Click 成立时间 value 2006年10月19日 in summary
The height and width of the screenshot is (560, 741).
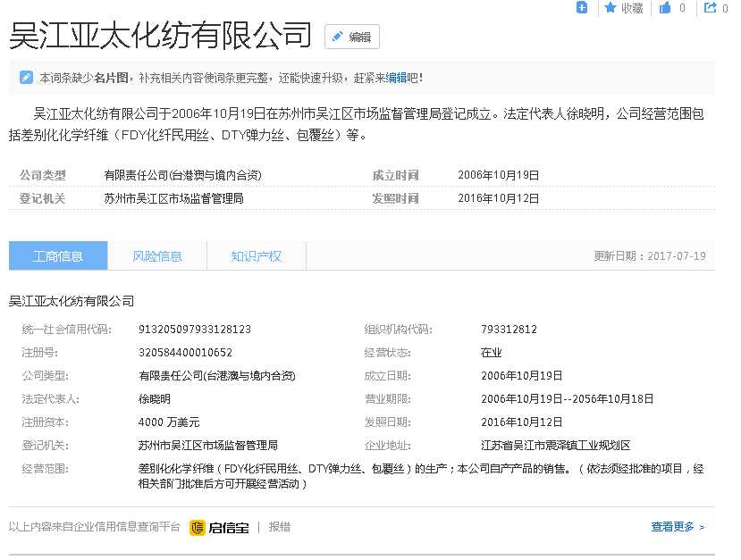[499, 175]
